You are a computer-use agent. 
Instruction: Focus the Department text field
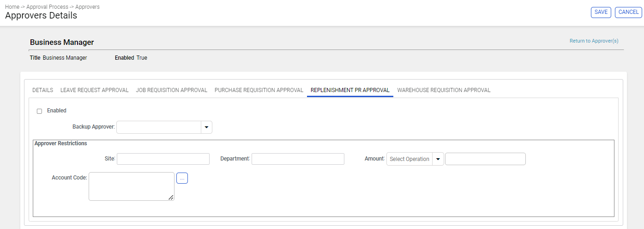tap(298, 159)
